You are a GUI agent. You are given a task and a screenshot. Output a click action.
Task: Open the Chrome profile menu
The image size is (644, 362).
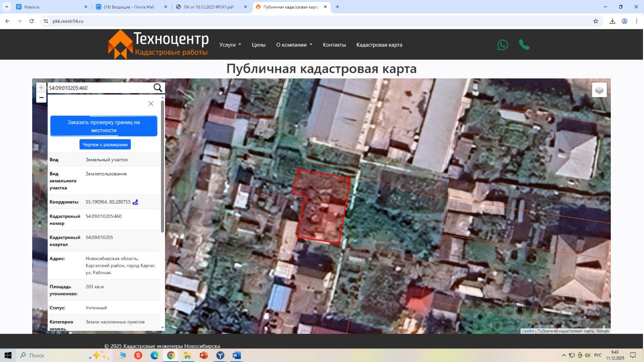[x=624, y=21]
